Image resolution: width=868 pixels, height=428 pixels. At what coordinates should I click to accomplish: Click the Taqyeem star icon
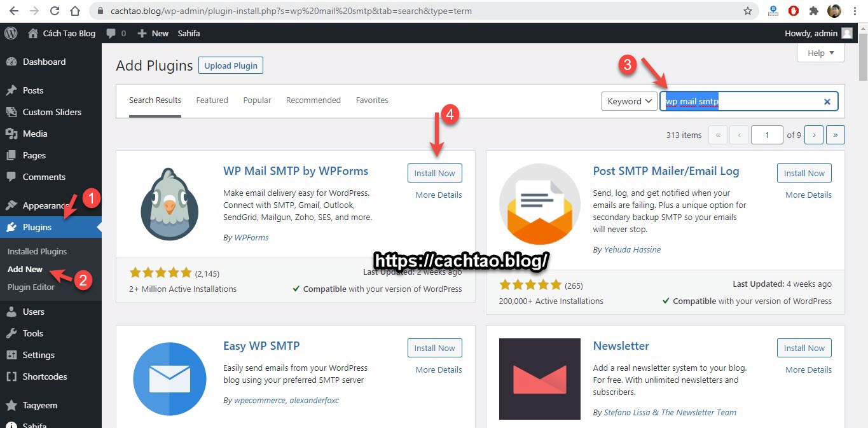click(11, 405)
